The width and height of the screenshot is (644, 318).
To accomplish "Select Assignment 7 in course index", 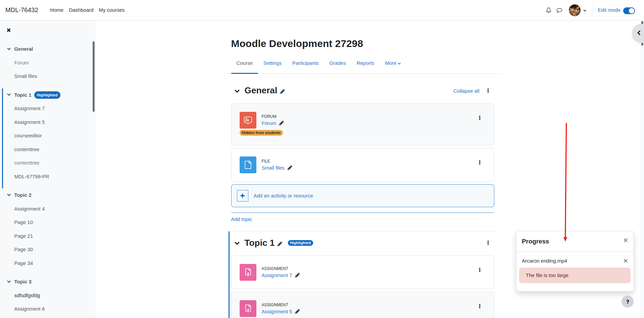I will point(30,108).
